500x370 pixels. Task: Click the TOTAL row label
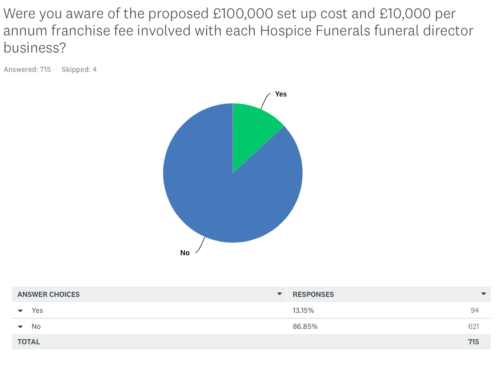click(29, 342)
